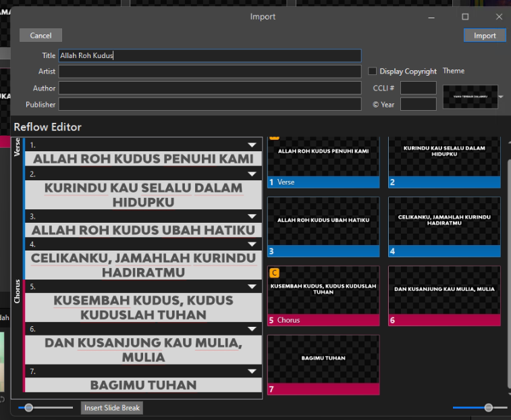Expand slide 5 options arrow

pos(252,286)
